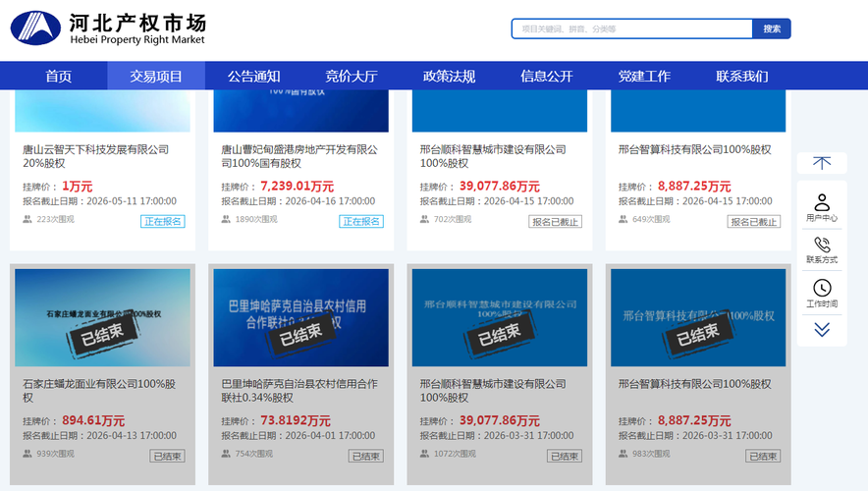Open the 党建工作 navigation tab

[644, 76]
